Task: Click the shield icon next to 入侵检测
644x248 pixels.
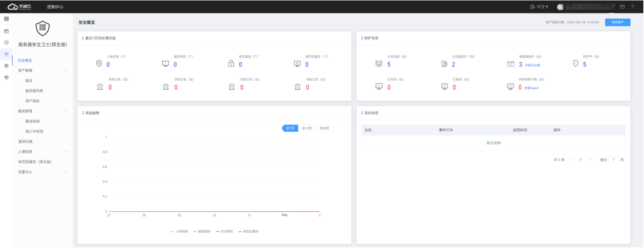Action: tap(98, 64)
